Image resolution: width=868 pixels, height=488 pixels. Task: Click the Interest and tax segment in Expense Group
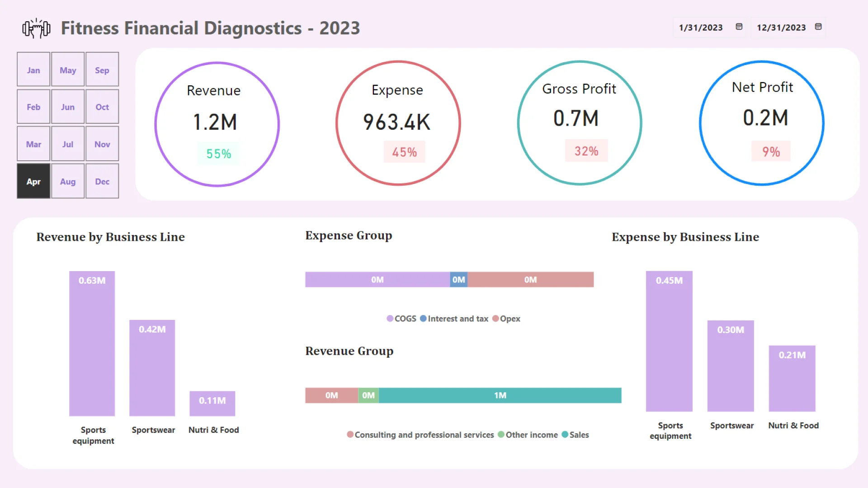[458, 280]
